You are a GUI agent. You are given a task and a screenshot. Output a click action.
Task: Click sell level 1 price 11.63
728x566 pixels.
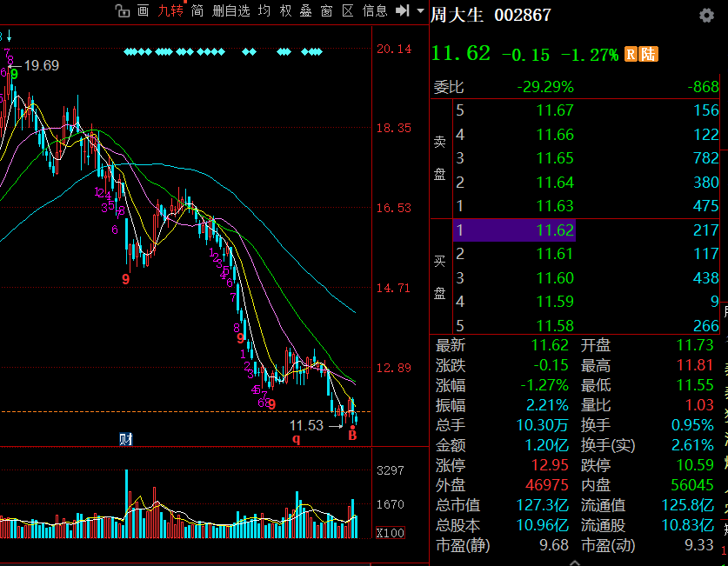[x=555, y=206]
